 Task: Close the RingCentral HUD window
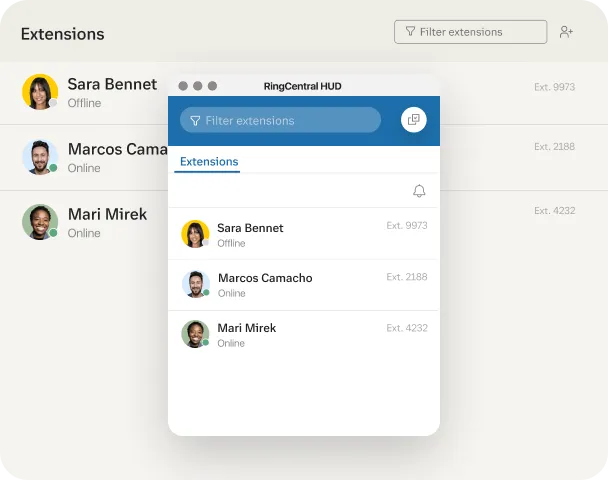point(184,86)
